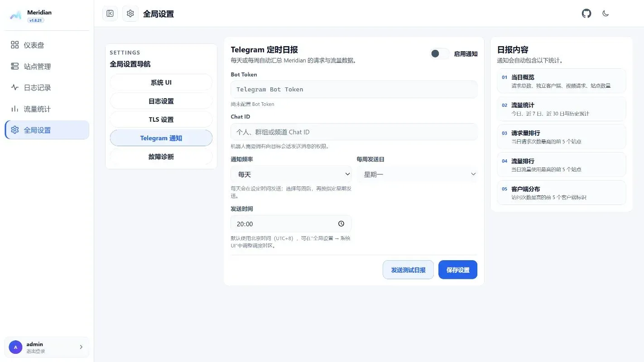Open the GitHub repository icon
The height and width of the screenshot is (362, 644).
point(586,14)
